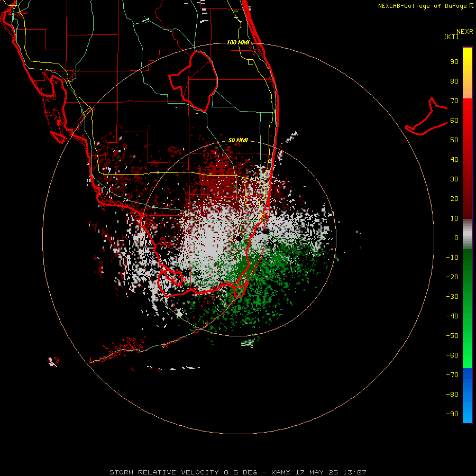Image resolution: width=476 pixels, height=476 pixels.
Task: Click the -10 value on velocity legend
Action: click(x=452, y=258)
